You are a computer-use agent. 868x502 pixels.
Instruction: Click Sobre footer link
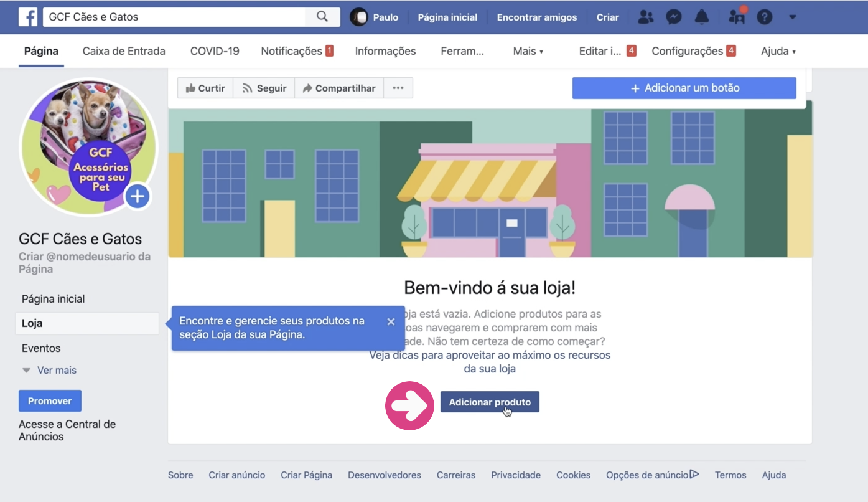(x=180, y=475)
